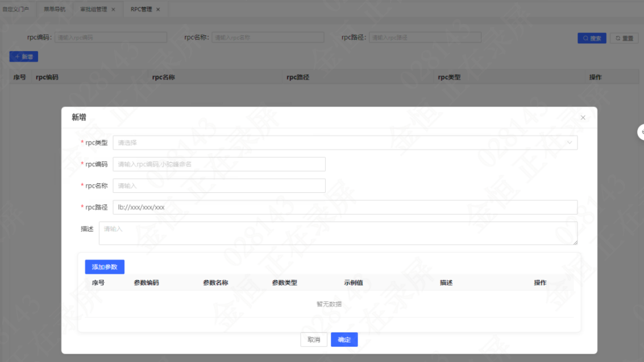
Task: Focus the rpc路径 input with lb://xxx placeholder
Action: [x=345, y=207]
